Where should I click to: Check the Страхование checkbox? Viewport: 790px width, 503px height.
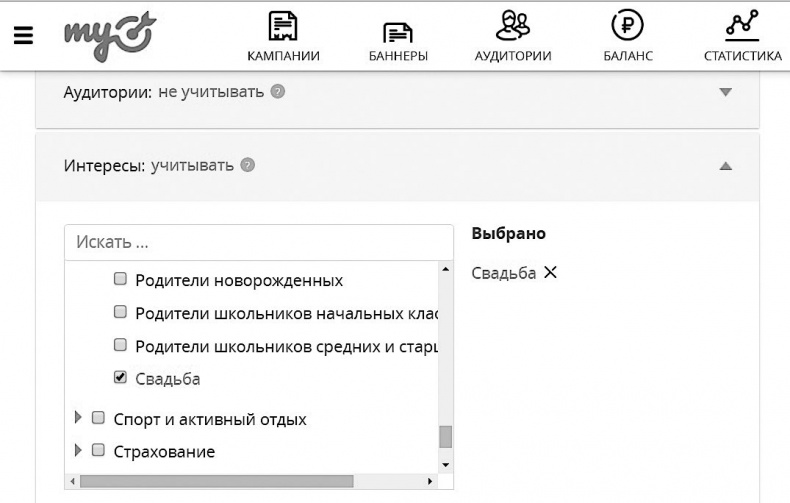coord(98,451)
